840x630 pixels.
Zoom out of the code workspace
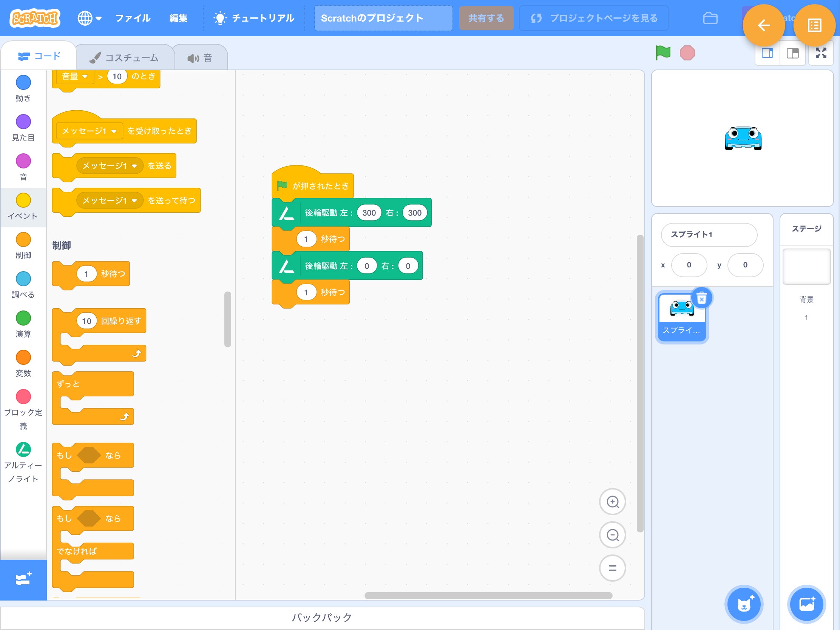point(612,535)
